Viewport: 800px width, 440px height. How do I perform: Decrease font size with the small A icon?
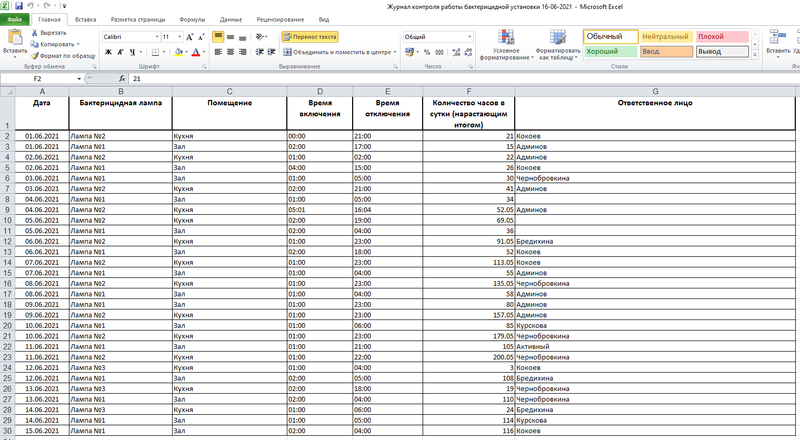(x=202, y=37)
